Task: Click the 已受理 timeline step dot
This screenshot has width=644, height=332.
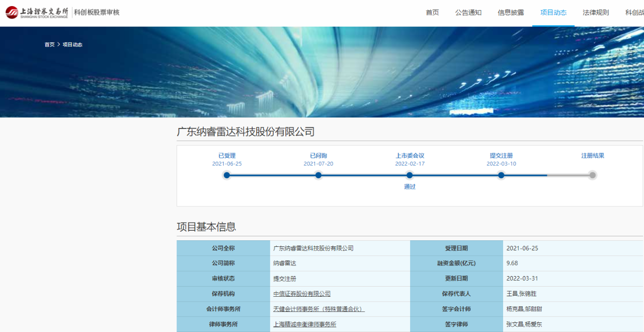Action: pyautogui.click(x=227, y=175)
